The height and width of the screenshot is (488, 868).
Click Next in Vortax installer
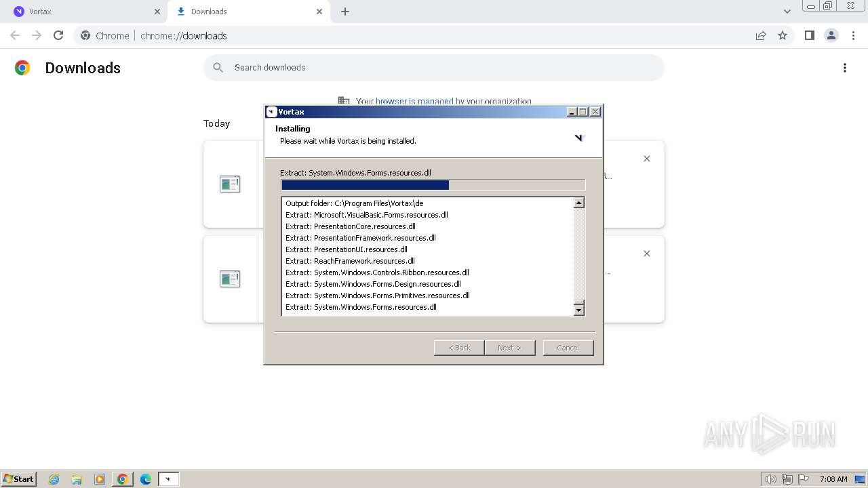click(x=510, y=348)
